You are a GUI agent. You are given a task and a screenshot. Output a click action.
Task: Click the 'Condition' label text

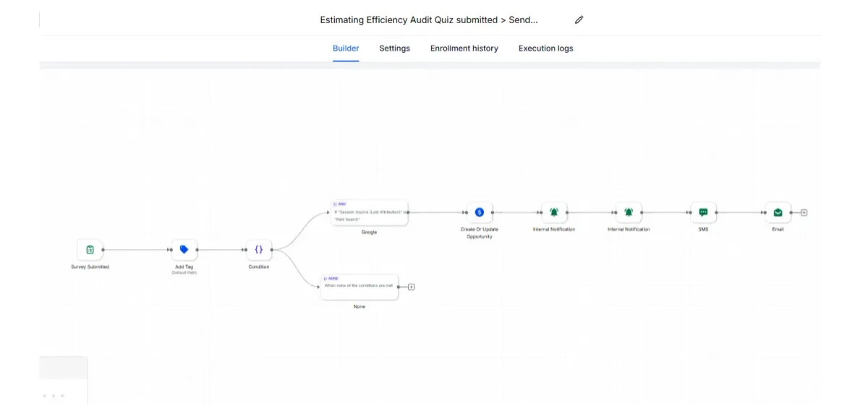pyautogui.click(x=259, y=267)
